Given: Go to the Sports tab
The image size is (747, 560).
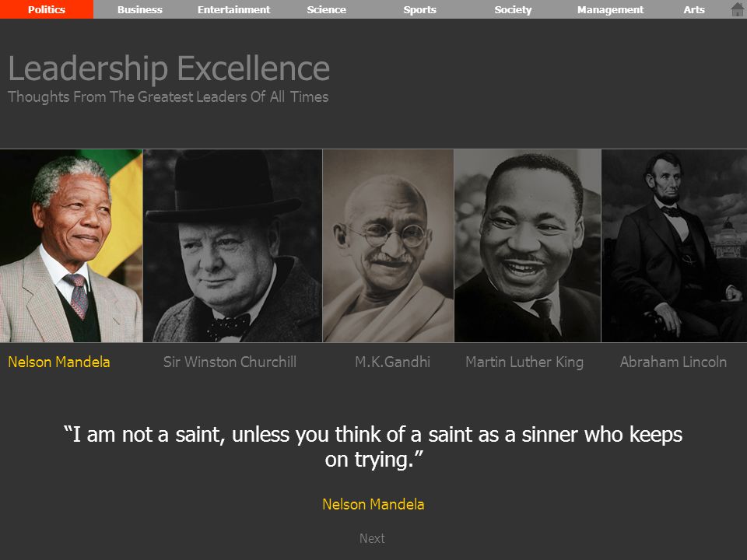Looking at the screenshot, I should pyautogui.click(x=419, y=9).
